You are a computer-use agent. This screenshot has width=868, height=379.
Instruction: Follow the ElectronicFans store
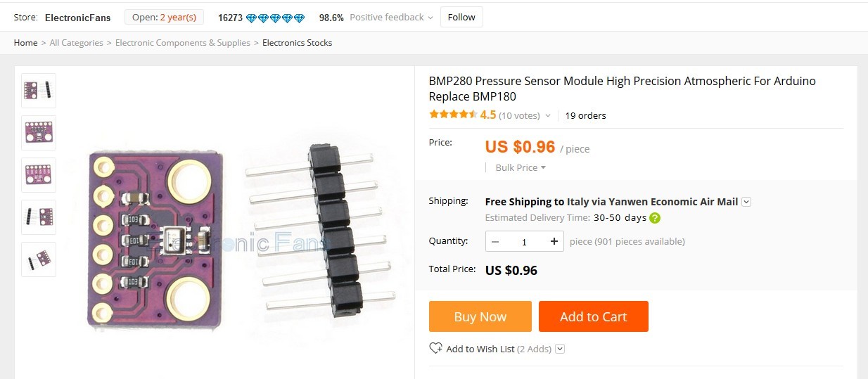pos(461,18)
